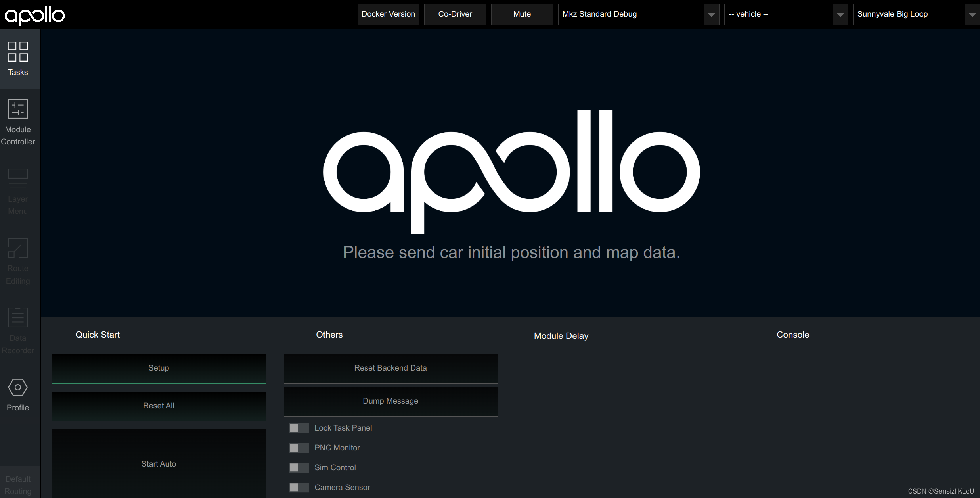Image resolution: width=980 pixels, height=498 pixels.
Task: Open Route Editing panel
Action: (18, 262)
